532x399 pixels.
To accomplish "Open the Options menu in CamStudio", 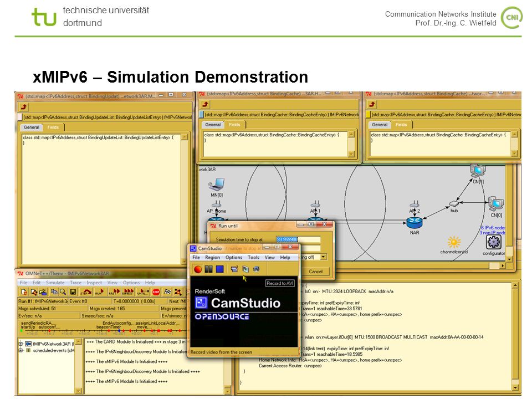I will tap(234, 258).
